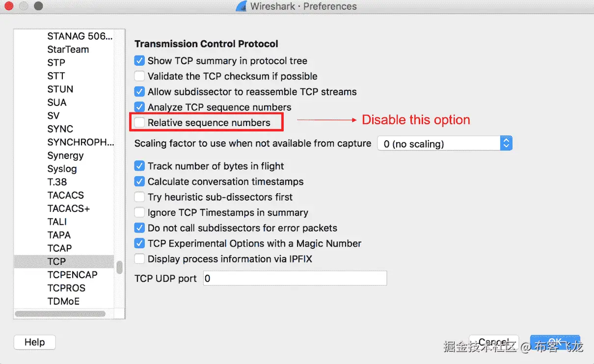The width and height of the screenshot is (594, 364).
Task: Click the Help button
Action: point(34,342)
